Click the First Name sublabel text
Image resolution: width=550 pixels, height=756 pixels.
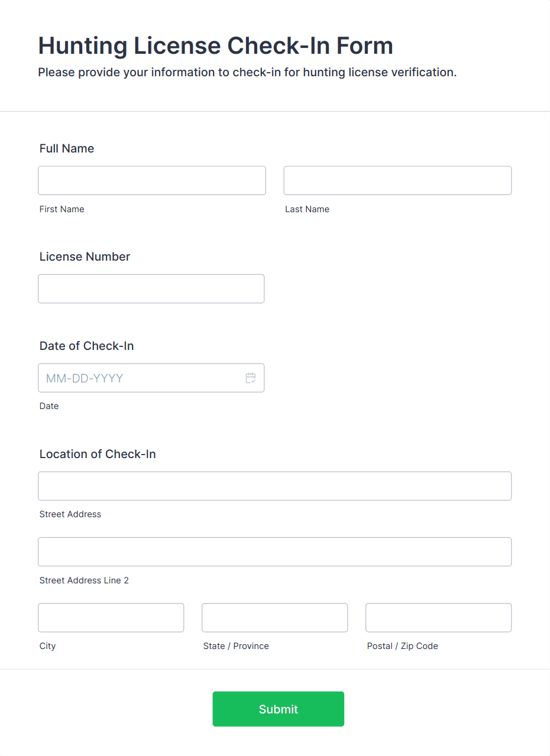tap(62, 209)
